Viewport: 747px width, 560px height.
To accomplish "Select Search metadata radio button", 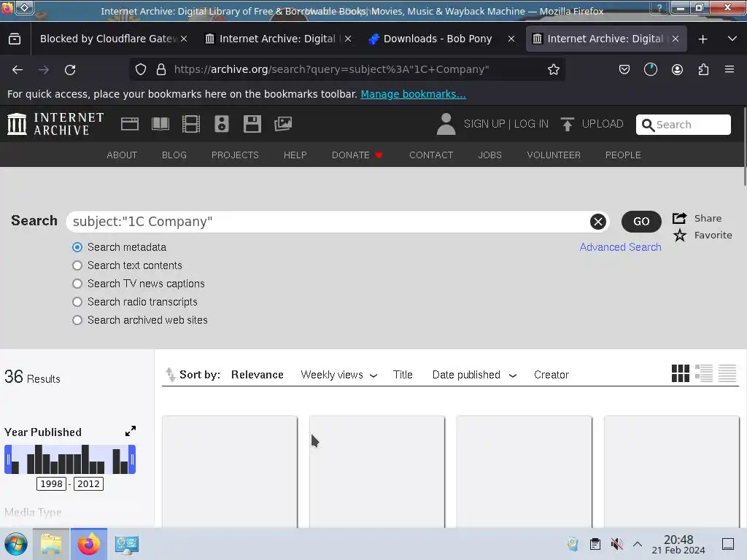I will coord(77,247).
